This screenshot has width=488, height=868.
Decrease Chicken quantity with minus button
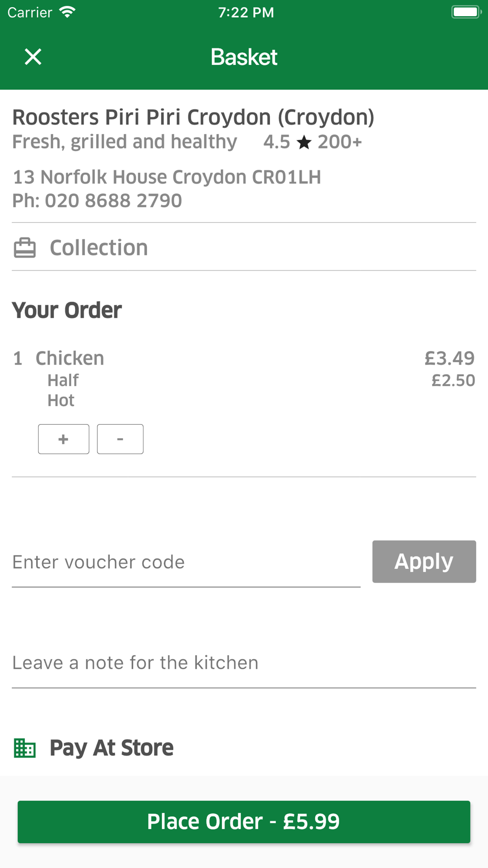(120, 439)
